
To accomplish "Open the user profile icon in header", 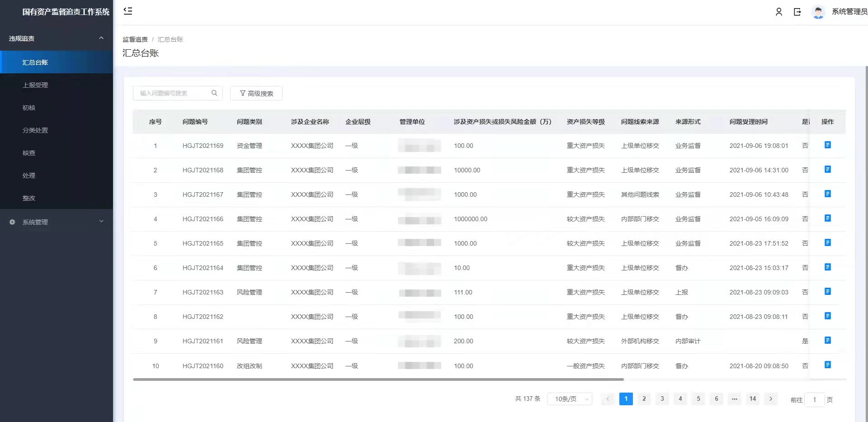I will 778,12.
